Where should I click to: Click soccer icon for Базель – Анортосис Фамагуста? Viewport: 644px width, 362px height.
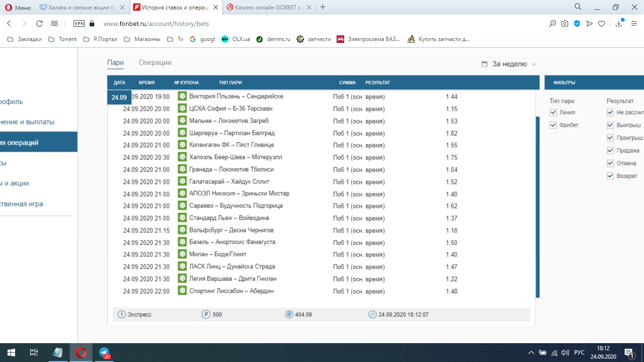point(182,242)
